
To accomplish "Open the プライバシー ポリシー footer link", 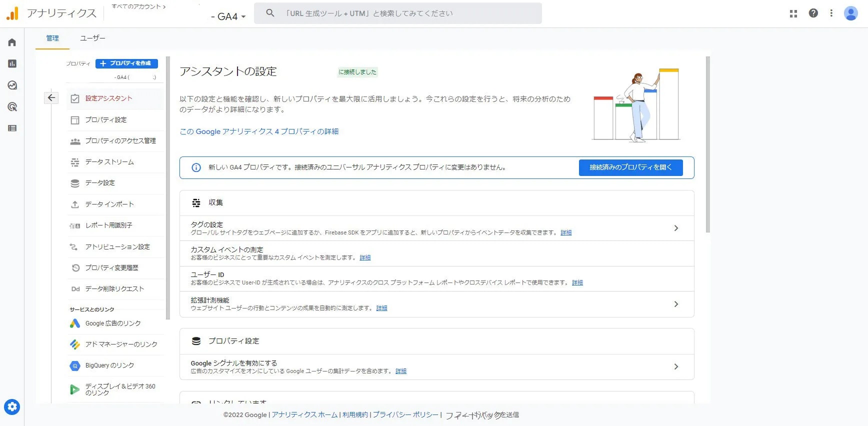I will (x=405, y=414).
